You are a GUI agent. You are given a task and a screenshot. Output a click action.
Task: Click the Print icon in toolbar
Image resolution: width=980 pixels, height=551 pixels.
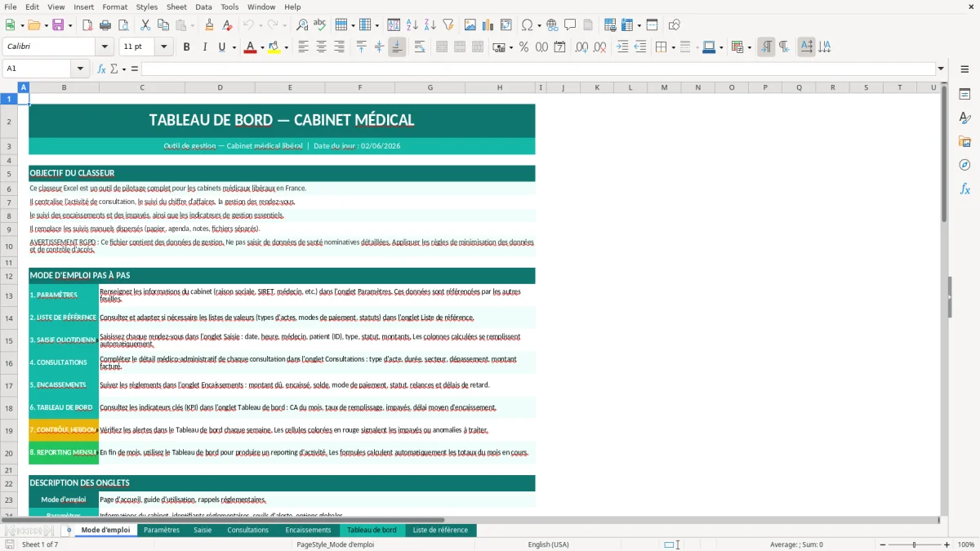pyautogui.click(x=105, y=25)
